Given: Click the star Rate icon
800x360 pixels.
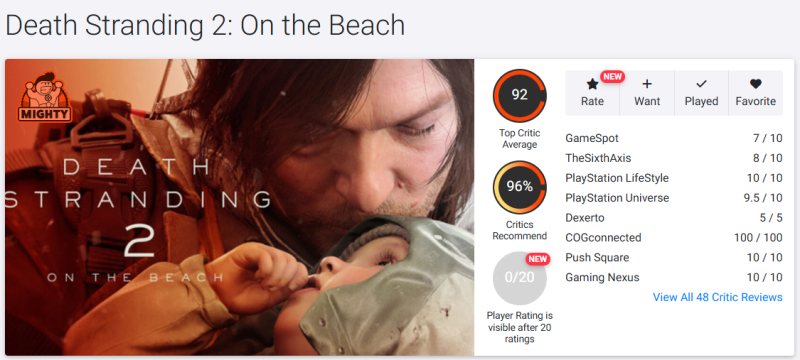Looking at the screenshot, I should [592, 84].
